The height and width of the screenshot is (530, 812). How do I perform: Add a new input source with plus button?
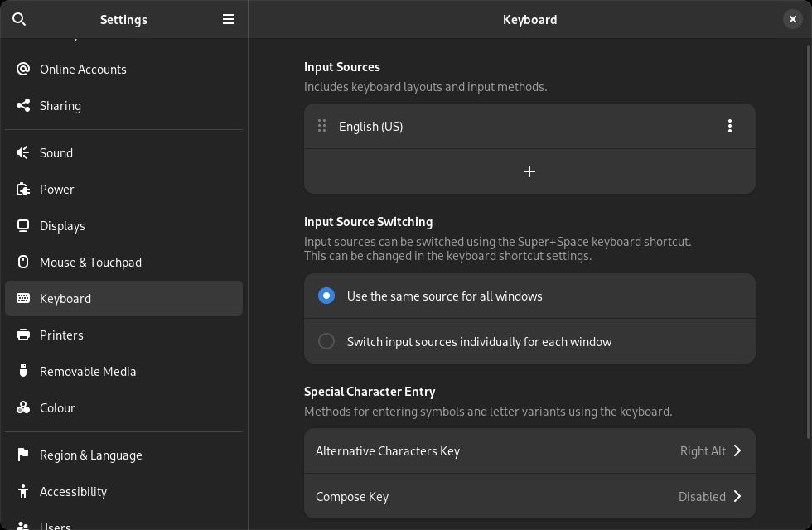pos(529,171)
